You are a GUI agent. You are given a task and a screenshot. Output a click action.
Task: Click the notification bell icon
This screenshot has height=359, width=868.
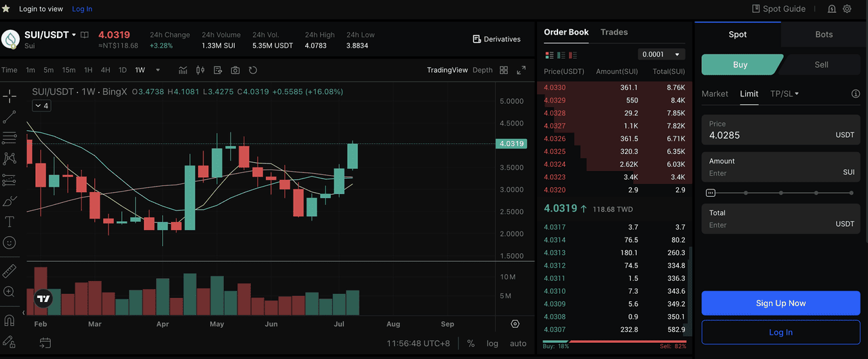point(832,9)
